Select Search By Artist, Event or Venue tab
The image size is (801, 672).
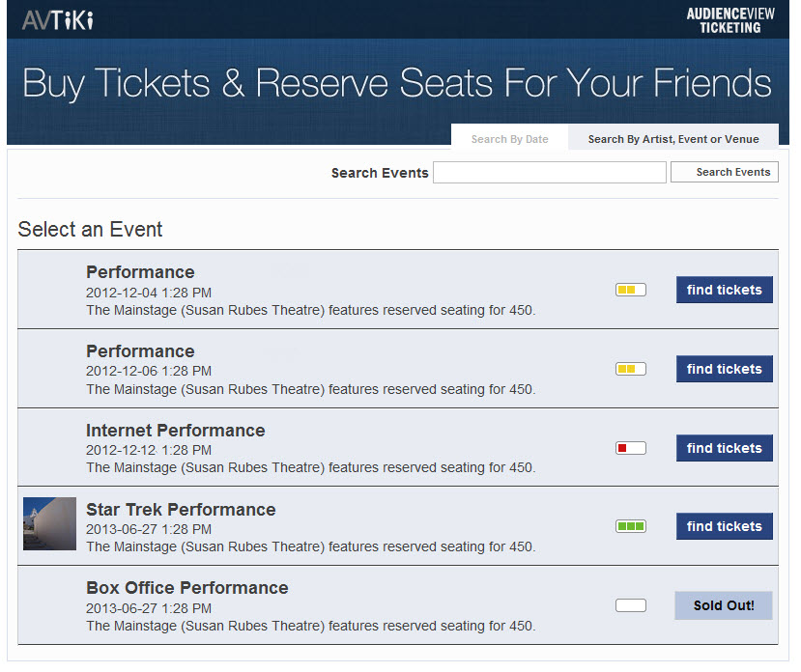point(673,138)
